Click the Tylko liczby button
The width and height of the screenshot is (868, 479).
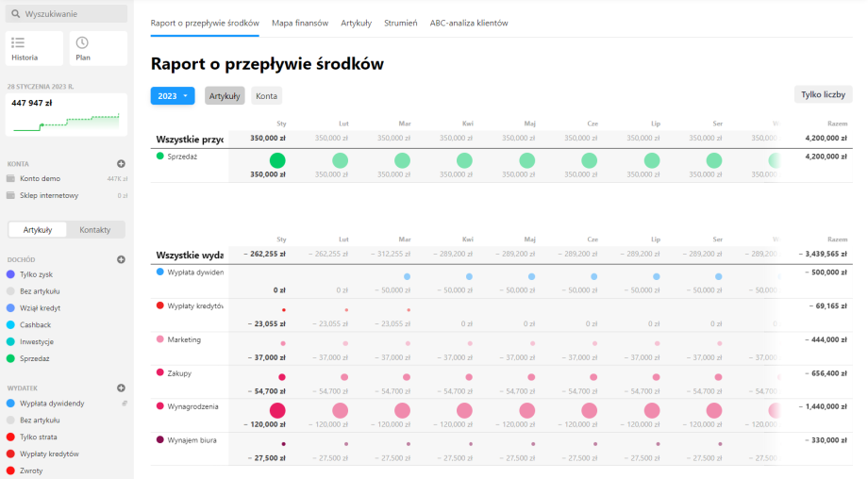tap(823, 94)
